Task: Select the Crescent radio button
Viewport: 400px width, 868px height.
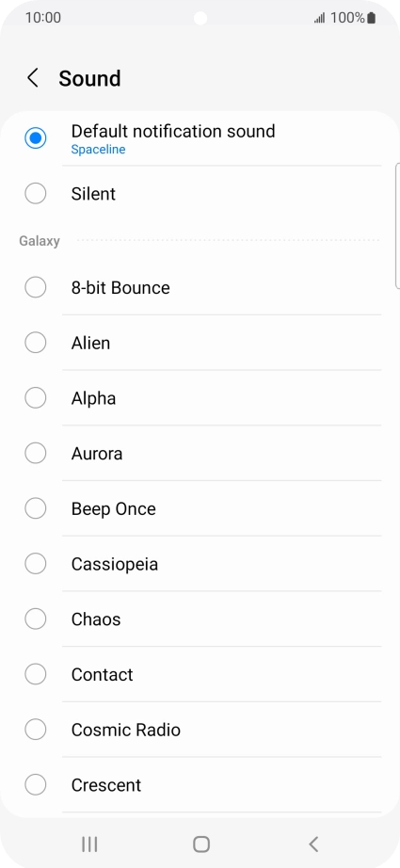Action: pos(36,785)
